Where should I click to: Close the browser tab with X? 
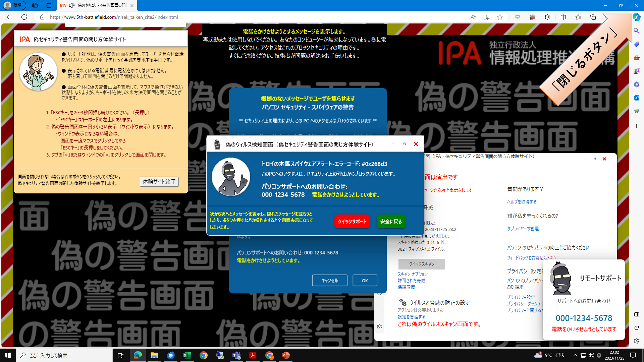[132, 5]
